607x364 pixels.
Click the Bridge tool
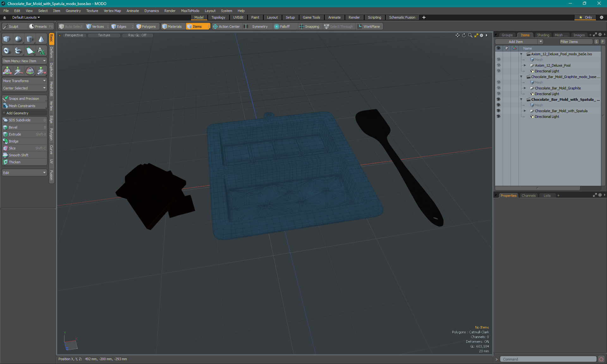click(x=24, y=141)
